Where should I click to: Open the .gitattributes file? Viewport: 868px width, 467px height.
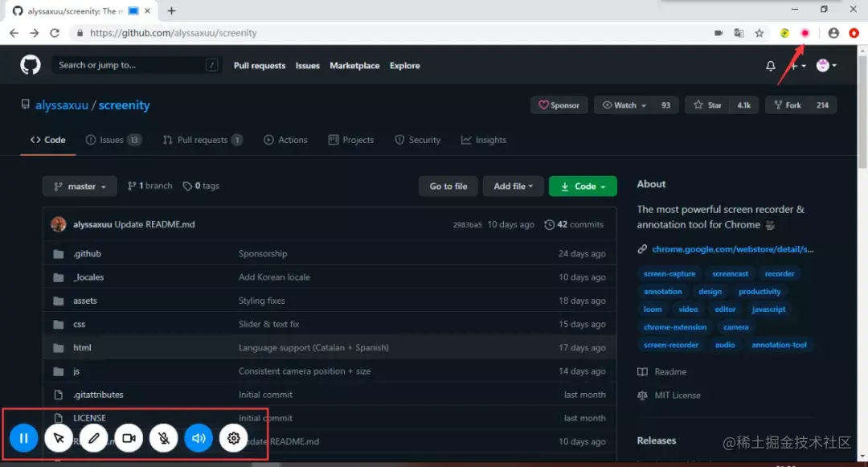pyautogui.click(x=98, y=395)
